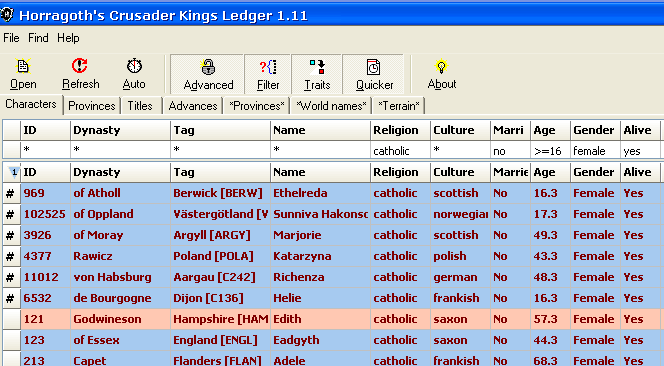Select the Godwineson dynasty cell
Screen dimensions: 664x366
pos(120,319)
